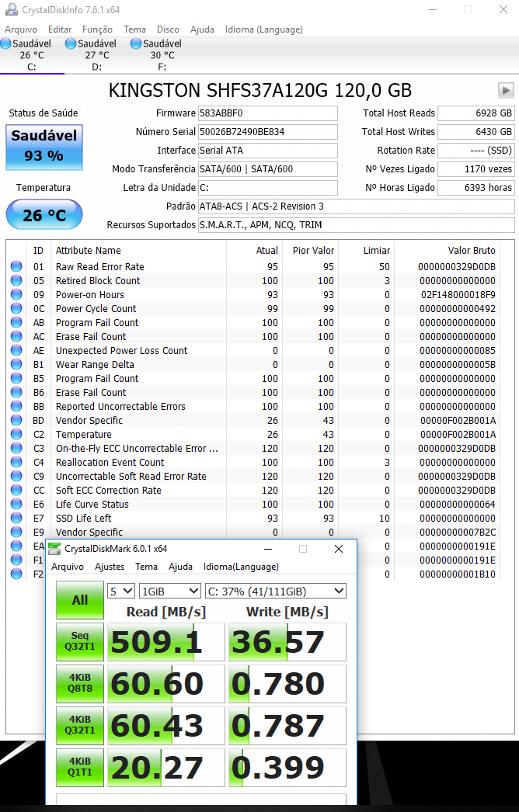Screen dimensions: 519x812
Task: Open the Função menu
Action: click(x=97, y=29)
